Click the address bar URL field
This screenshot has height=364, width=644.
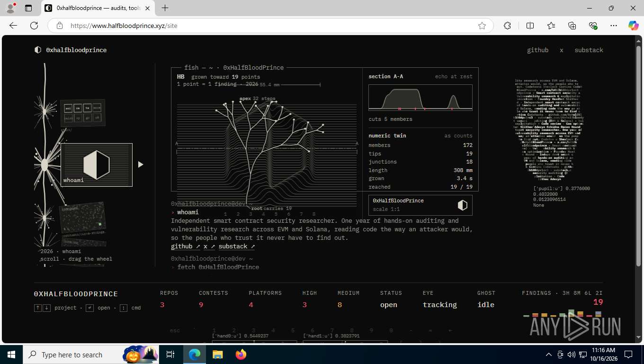(270, 26)
